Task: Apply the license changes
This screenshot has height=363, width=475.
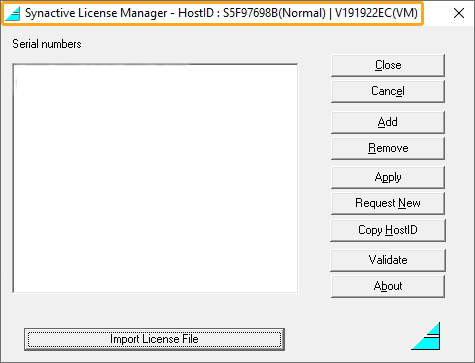Action: [x=388, y=177]
